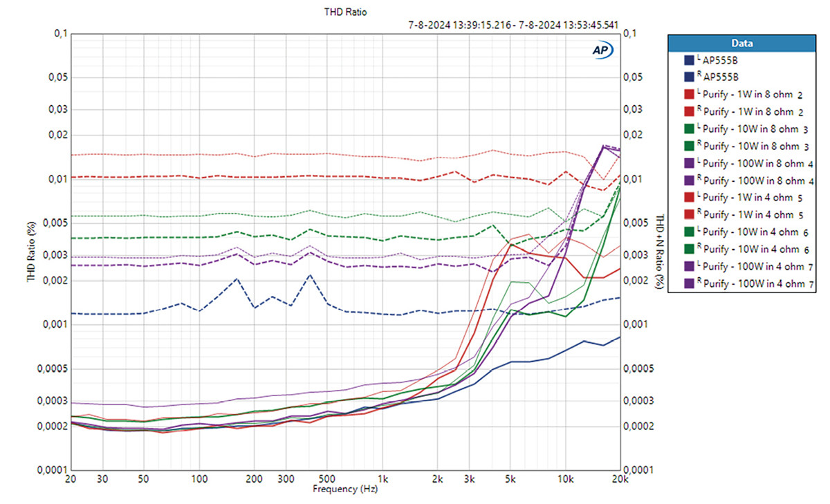This screenshot has width=830, height=504.
Task: Select legend label 'R Purify - 1W in 4 ohm 5'
Action: point(749,215)
